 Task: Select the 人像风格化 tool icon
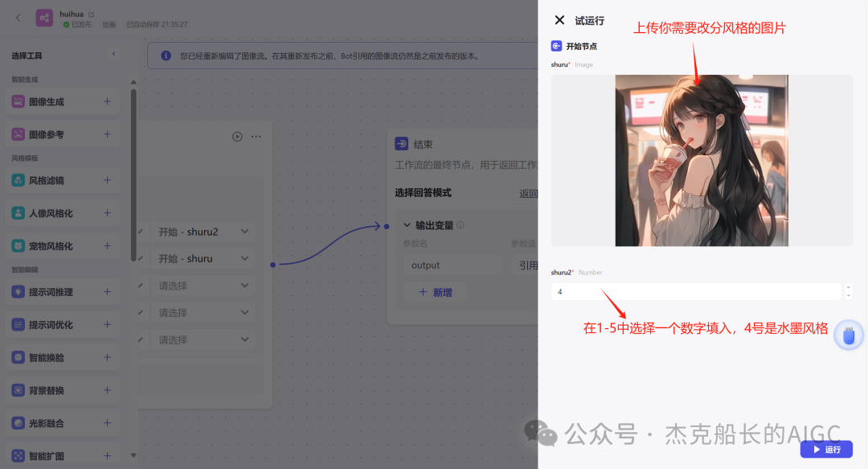tap(18, 213)
